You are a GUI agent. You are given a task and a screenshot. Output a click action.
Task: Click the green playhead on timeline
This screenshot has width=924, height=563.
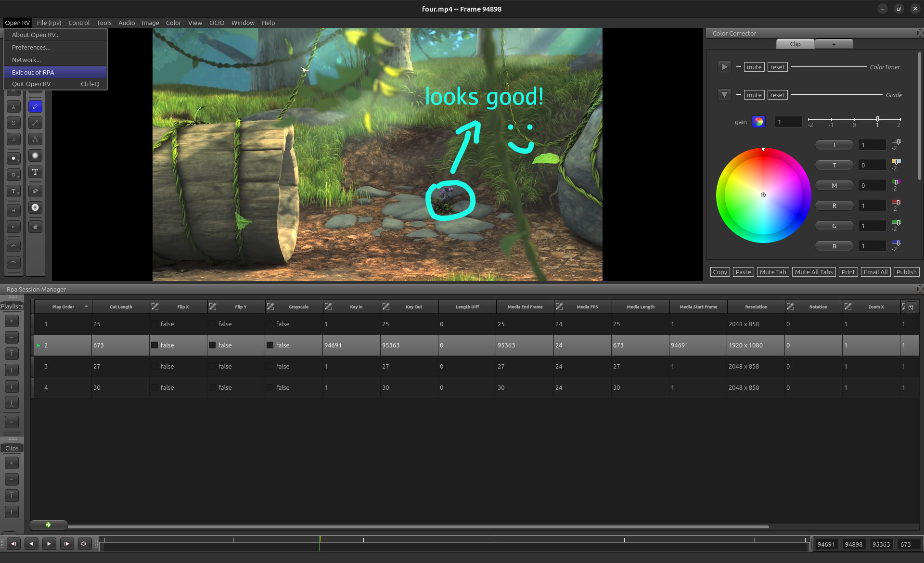pyautogui.click(x=320, y=544)
